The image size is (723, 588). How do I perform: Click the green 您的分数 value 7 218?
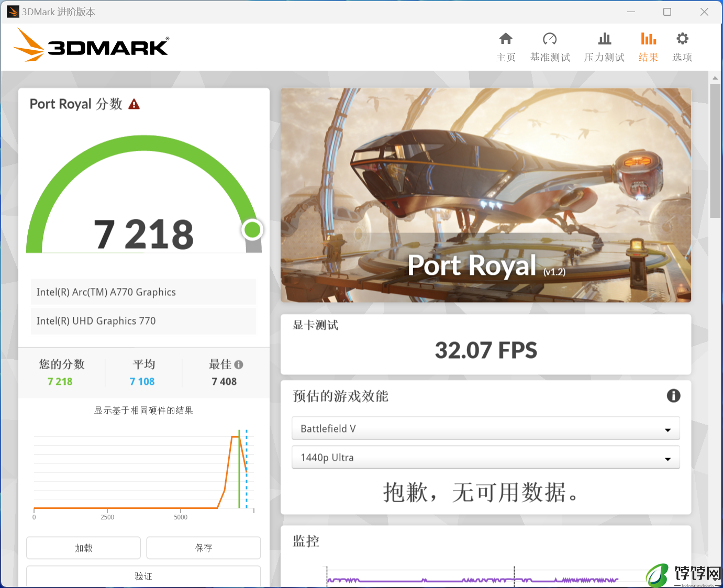coord(60,382)
